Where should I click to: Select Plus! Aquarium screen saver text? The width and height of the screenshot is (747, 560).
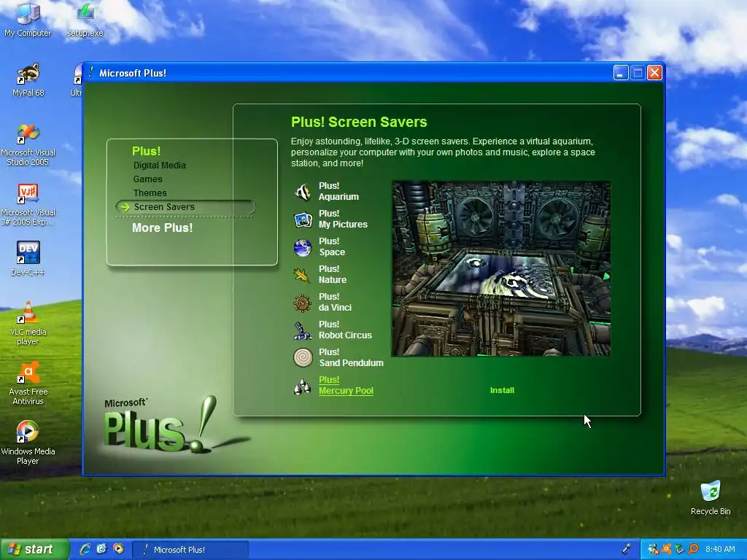[x=338, y=192]
